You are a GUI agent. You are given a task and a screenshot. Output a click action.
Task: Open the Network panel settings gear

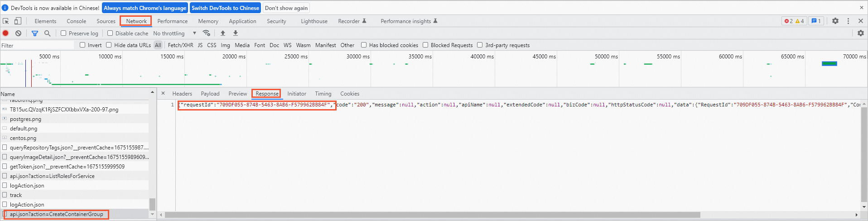[x=861, y=33]
